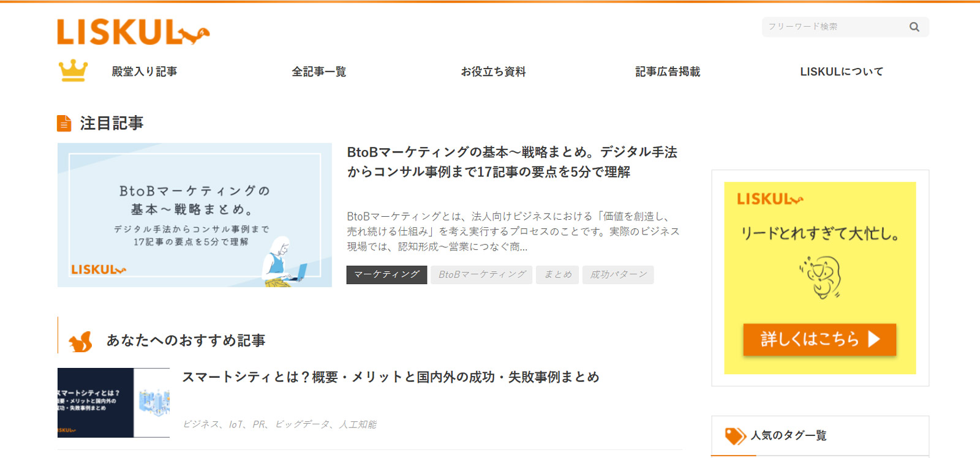The image size is (980, 458).
Task: Click the LISKUL logo in the header
Action: (x=134, y=32)
